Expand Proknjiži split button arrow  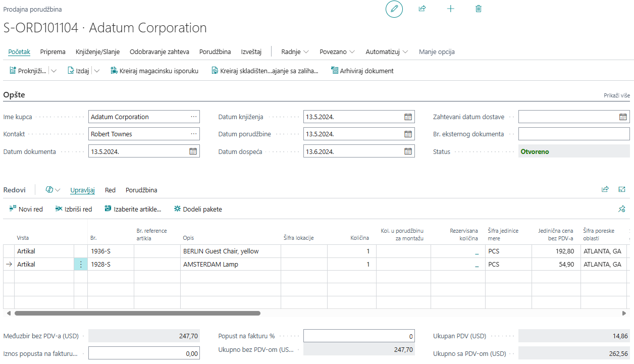[54, 71]
